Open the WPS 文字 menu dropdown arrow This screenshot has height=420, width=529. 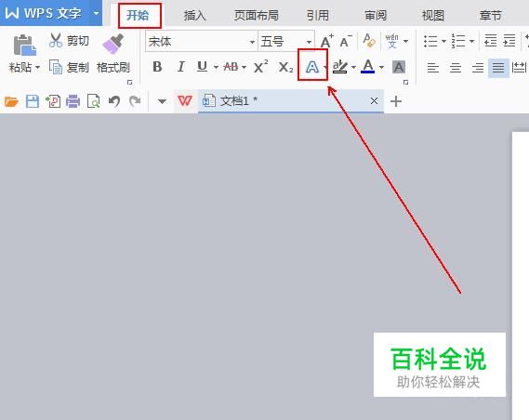coord(96,14)
